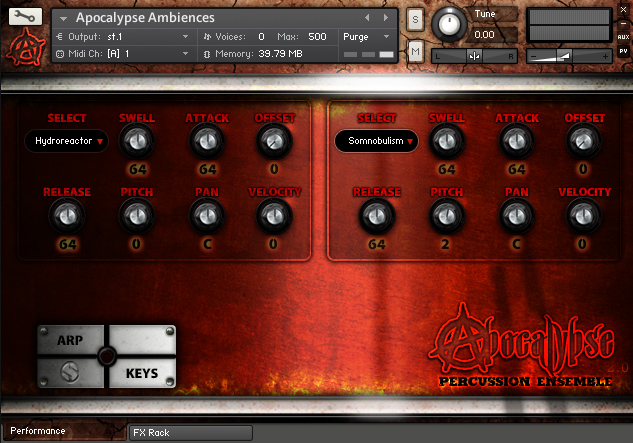
Task: Open left layer Hydroreactor sound dropdown
Action: (66, 141)
